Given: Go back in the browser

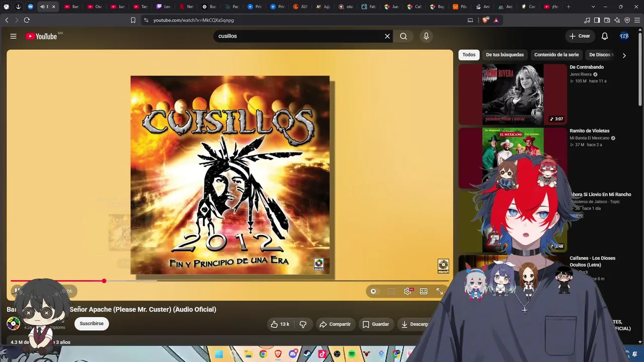Looking at the screenshot, I should pos(7,20).
